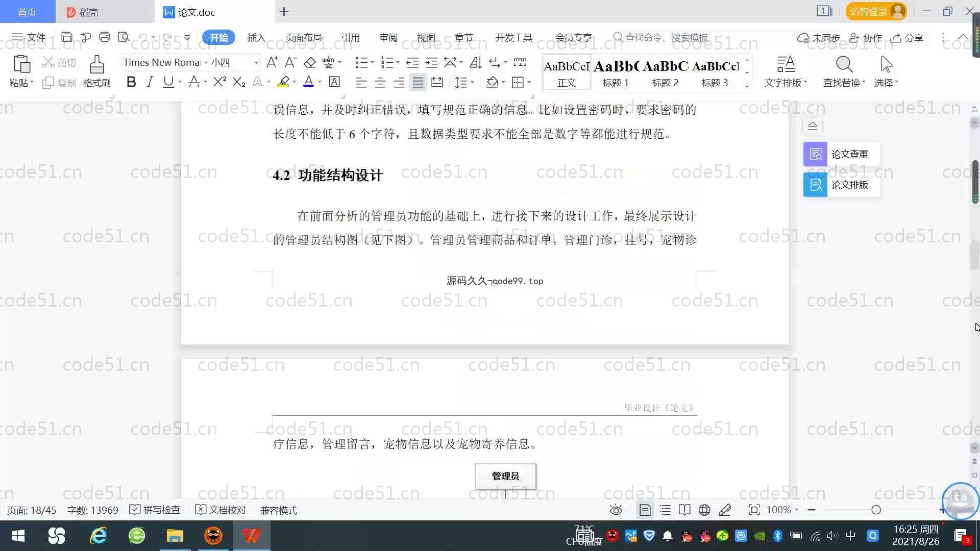Toggle eye protection mode icon
This screenshot has width=980, height=551.
coord(616,510)
